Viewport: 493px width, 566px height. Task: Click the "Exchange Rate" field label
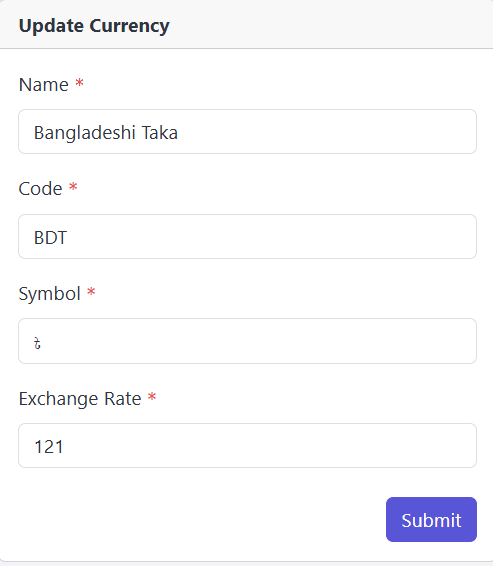click(80, 399)
